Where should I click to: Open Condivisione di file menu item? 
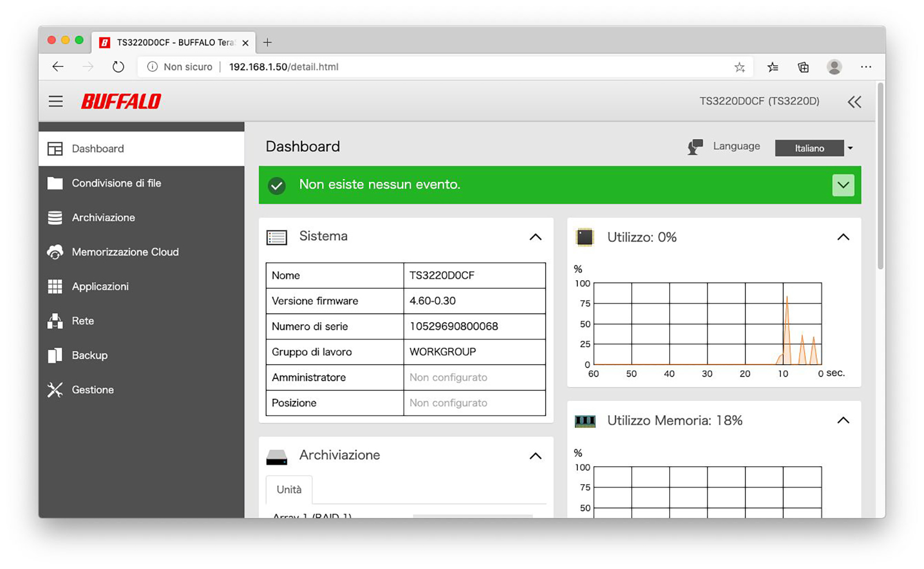141,183
